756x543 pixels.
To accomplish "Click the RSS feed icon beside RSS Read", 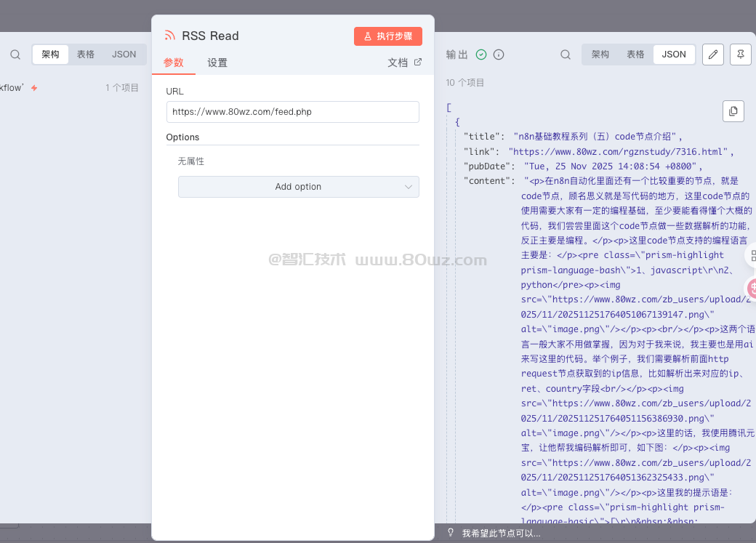I will click(x=170, y=36).
